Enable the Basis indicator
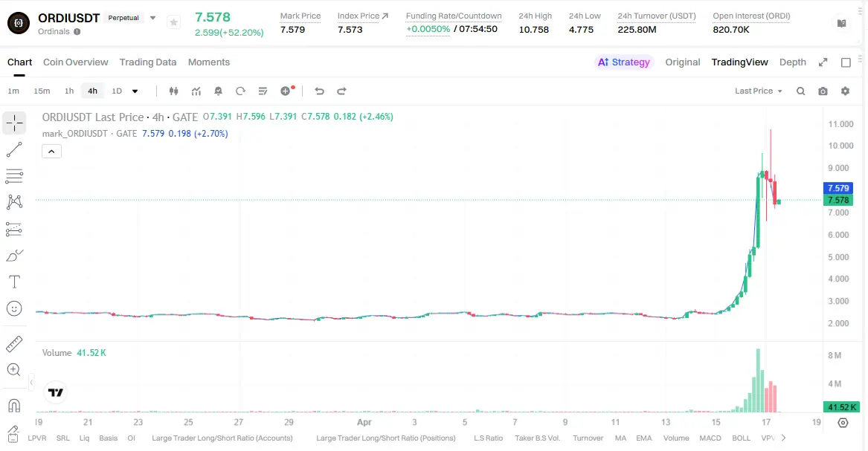Image resolution: width=868 pixels, height=451 pixels. point(109,438)
